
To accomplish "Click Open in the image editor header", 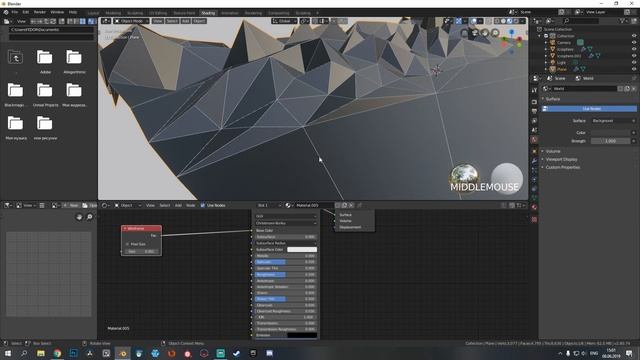I will (x=89, y=205).
